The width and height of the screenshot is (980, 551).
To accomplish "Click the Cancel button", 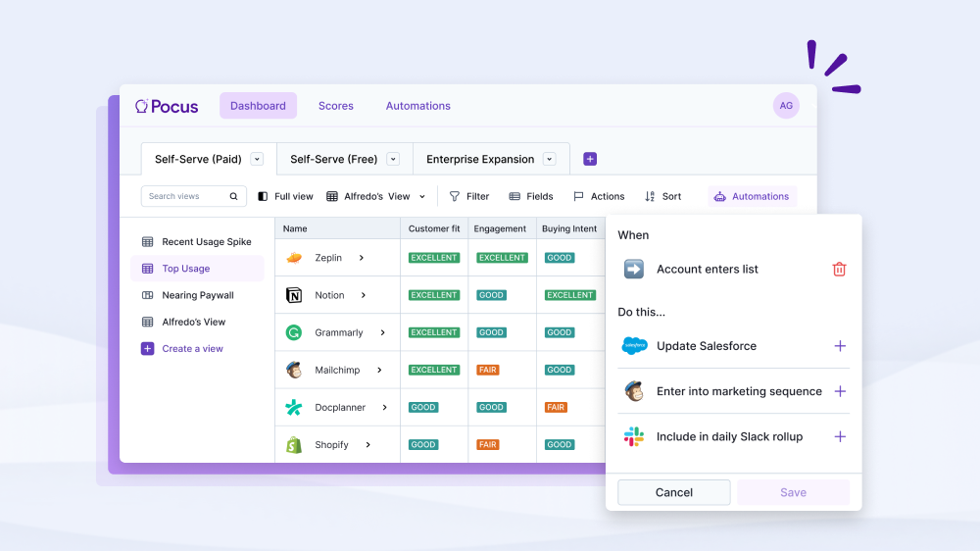I will pos(674,492).
